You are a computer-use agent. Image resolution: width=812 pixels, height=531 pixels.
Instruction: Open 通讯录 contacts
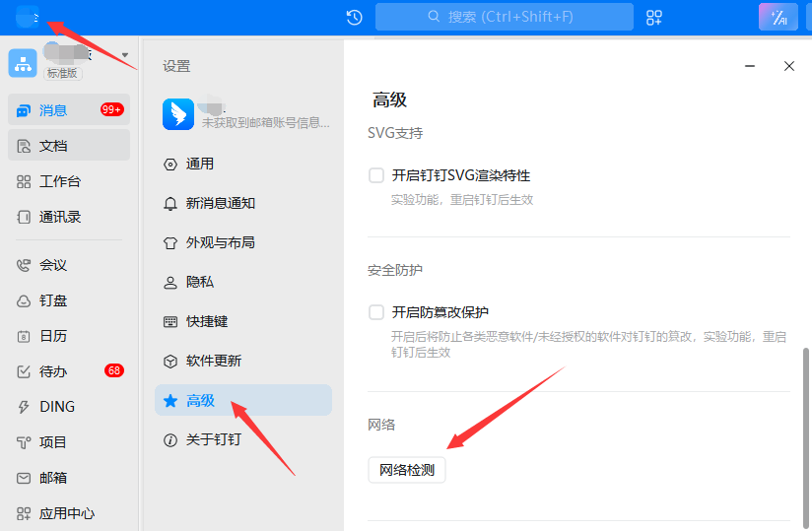click(69, 217)
